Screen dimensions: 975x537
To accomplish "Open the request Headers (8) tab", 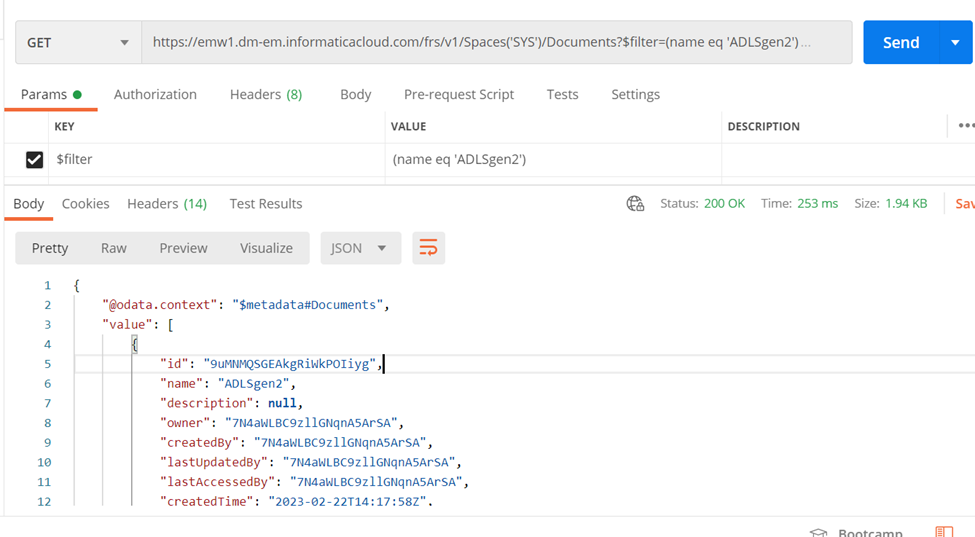I will [x=266, y=94].
